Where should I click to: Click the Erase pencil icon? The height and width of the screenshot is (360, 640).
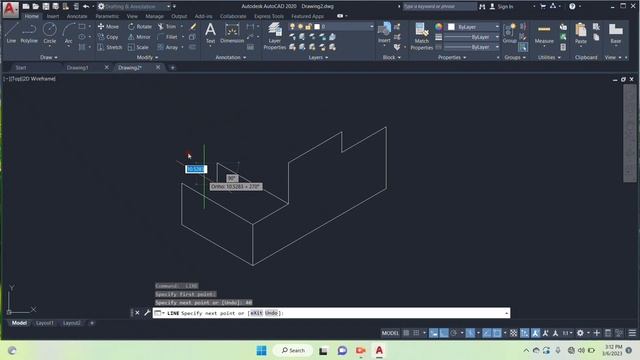point(193,27)
